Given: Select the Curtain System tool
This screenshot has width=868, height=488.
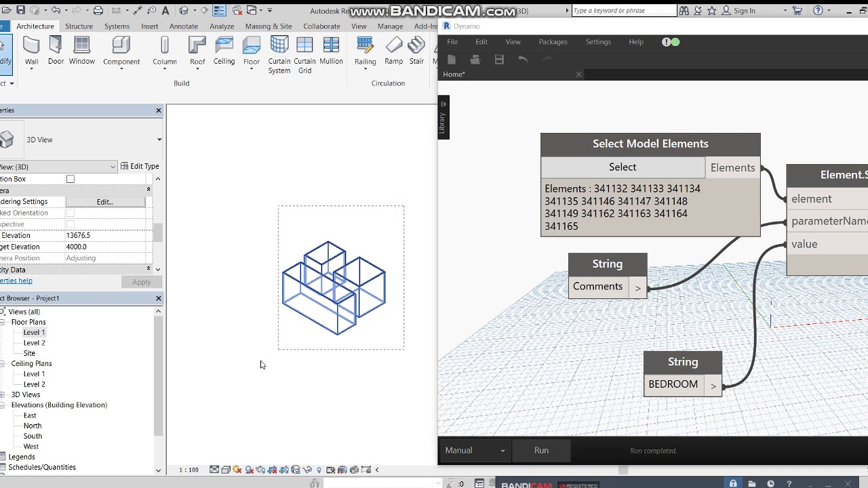Looking at the screenshot, I should pyautogui.click(x=279, y=54).
